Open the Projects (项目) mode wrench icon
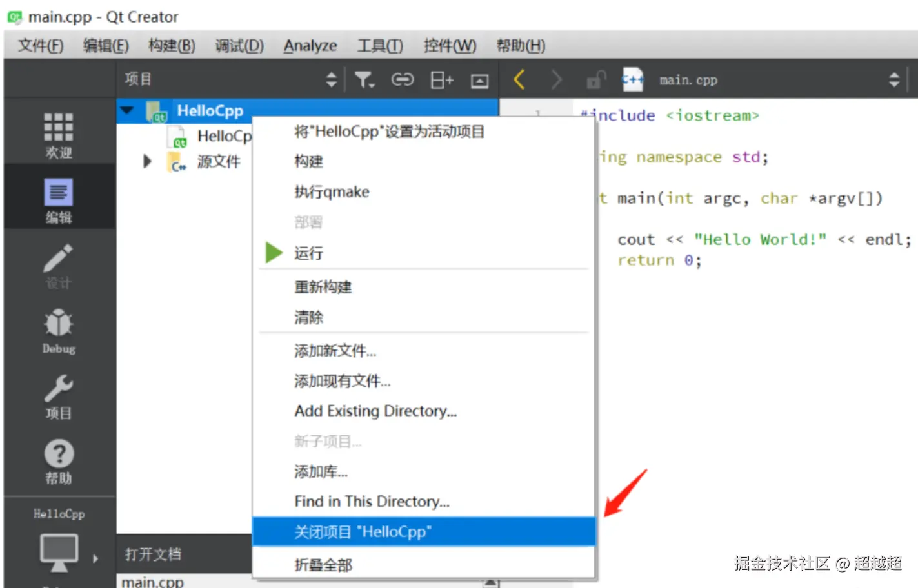This screenshot has height=588, width=918. coord(58,388)
